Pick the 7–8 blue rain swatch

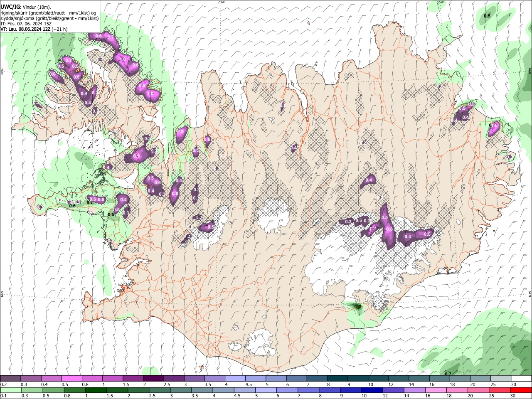[308, 390]
